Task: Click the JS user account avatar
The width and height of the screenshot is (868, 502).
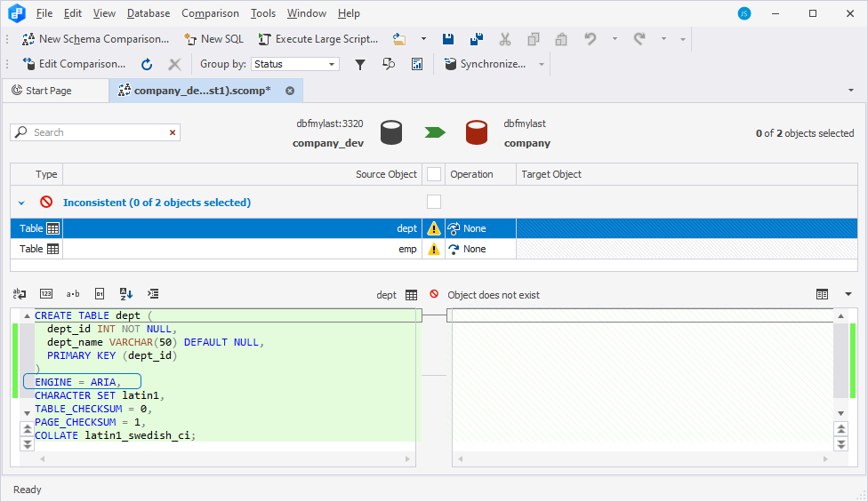Action: tap(744, 14)
